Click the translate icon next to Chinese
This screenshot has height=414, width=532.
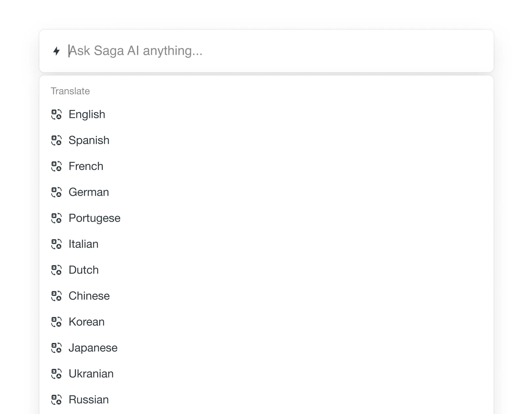point(56,296)
